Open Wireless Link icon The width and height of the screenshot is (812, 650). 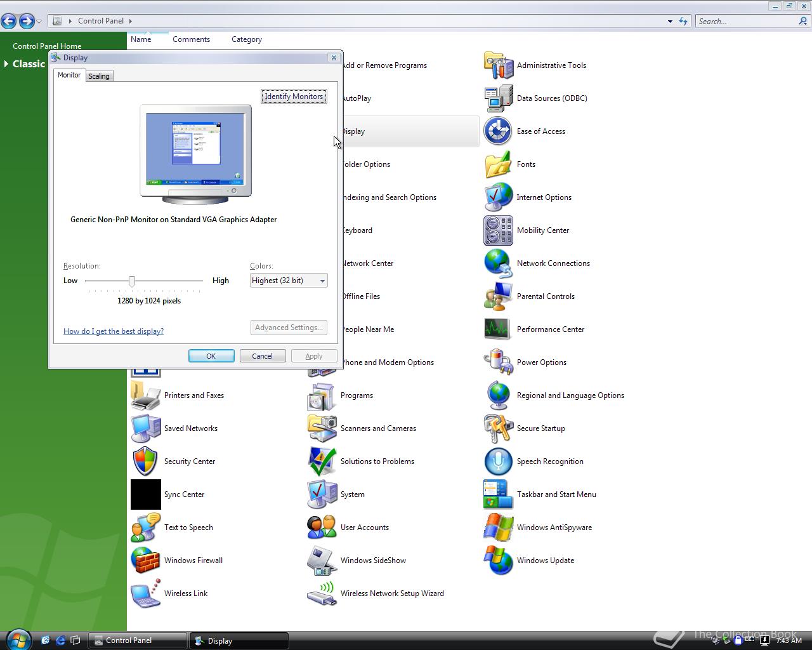[145, 594]
